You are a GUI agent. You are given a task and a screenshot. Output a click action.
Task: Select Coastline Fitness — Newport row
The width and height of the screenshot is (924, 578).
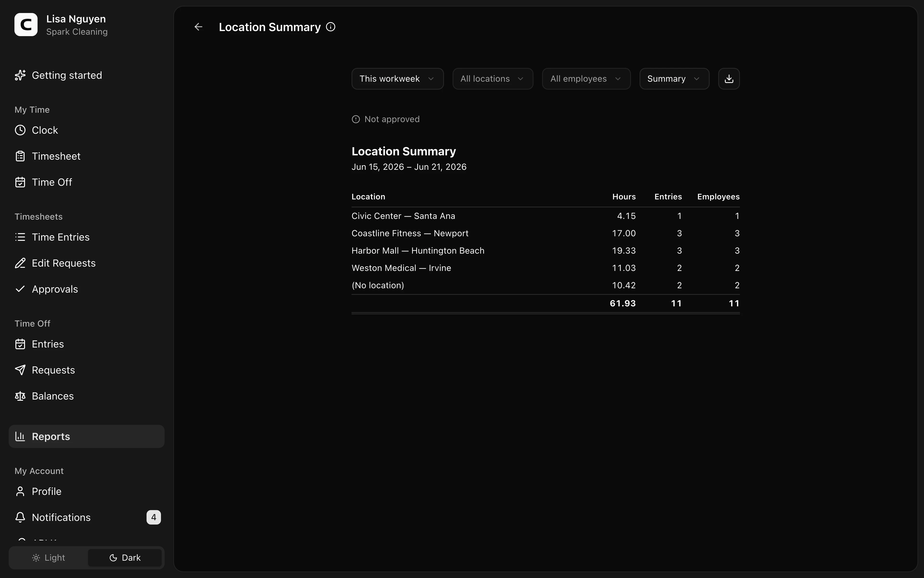coord(545,233)
